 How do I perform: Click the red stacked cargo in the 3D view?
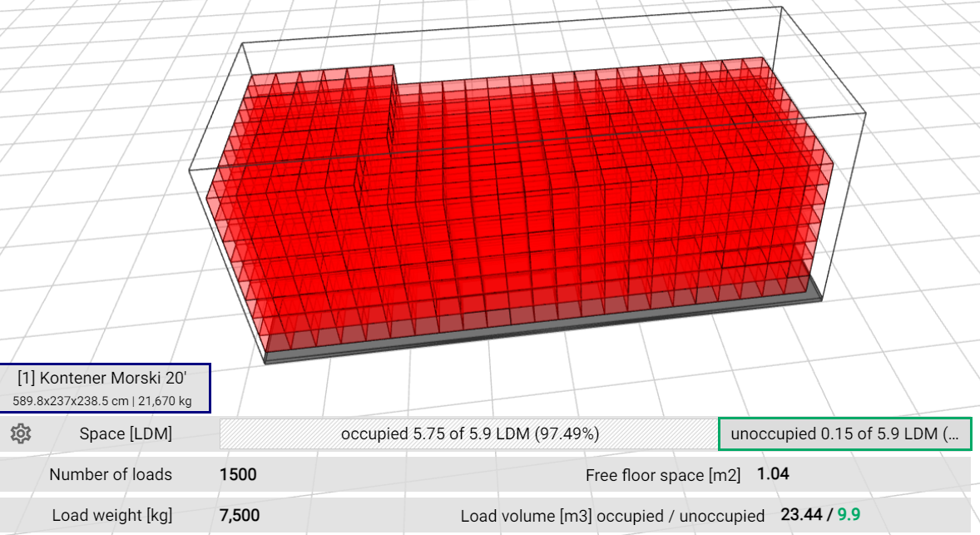519,206
